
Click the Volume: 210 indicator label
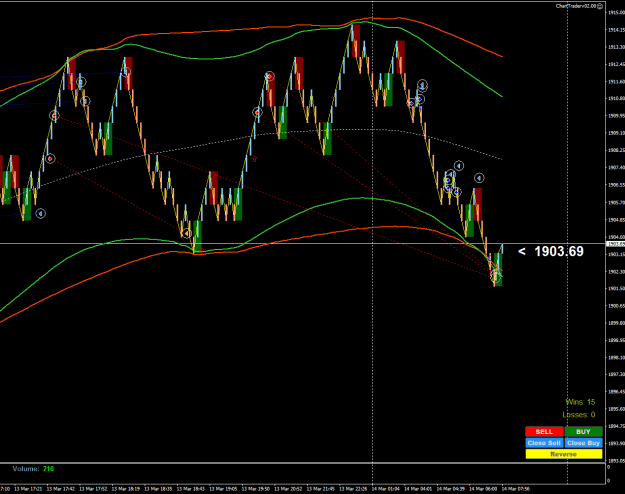click(x=33, y=469)
